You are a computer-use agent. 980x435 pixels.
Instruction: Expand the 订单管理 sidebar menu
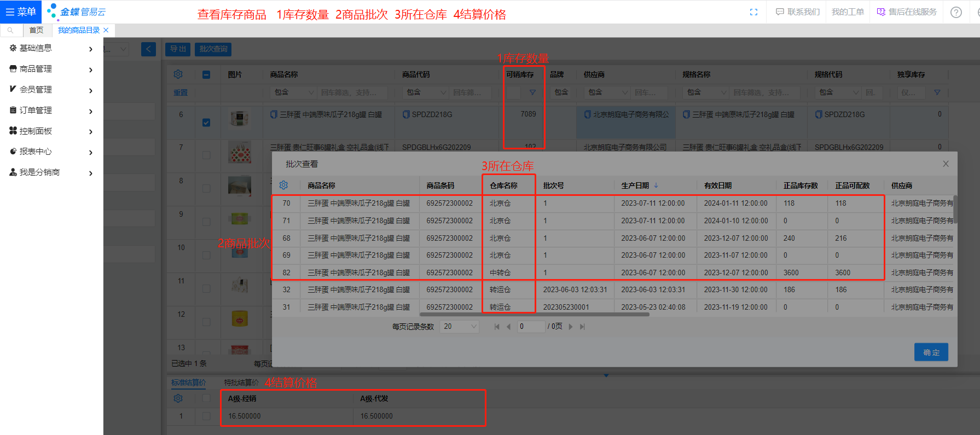click(x=51, y=111)
